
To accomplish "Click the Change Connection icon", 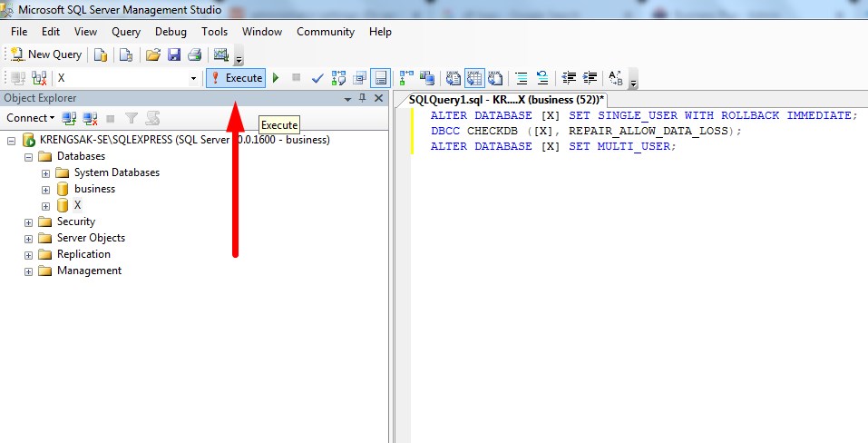I will click(39, 78).
